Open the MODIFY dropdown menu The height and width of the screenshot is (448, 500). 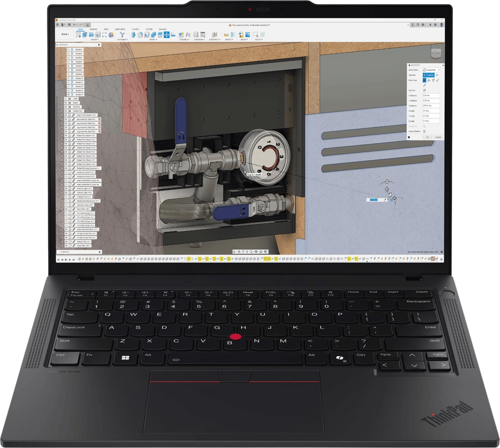153,39
